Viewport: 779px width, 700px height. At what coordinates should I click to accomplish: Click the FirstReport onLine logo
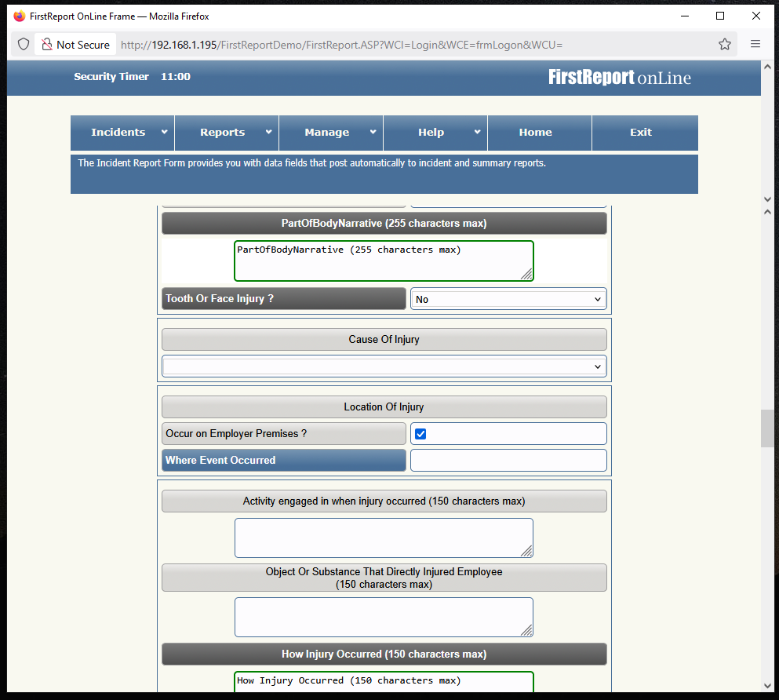pos(619,77)
